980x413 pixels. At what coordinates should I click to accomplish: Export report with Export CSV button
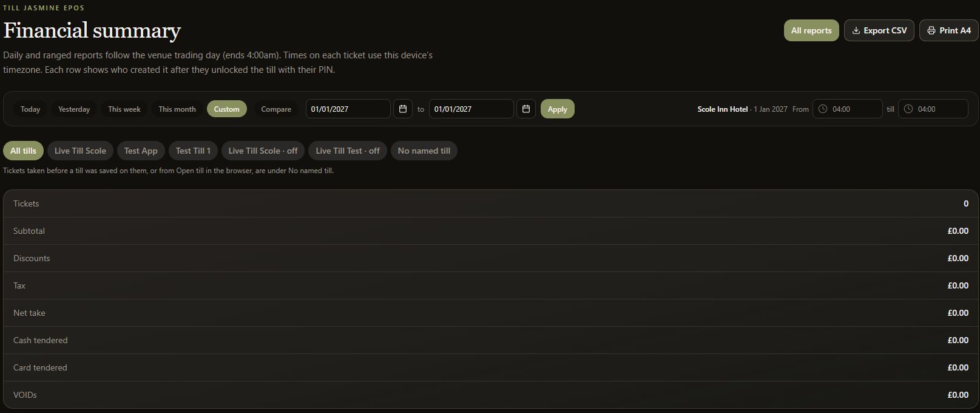pos(879,30)
